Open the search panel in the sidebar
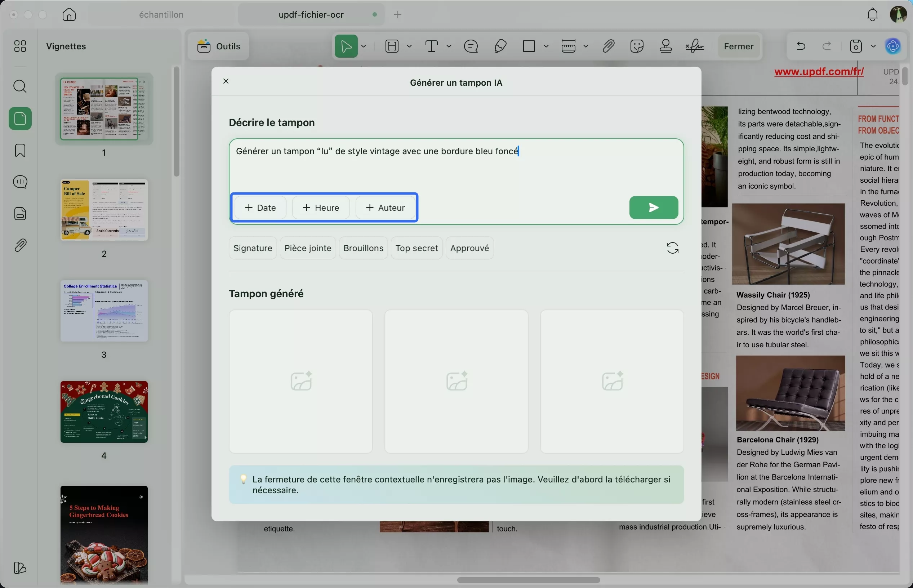This screenshot has width=913, height=588. point(20,87)
